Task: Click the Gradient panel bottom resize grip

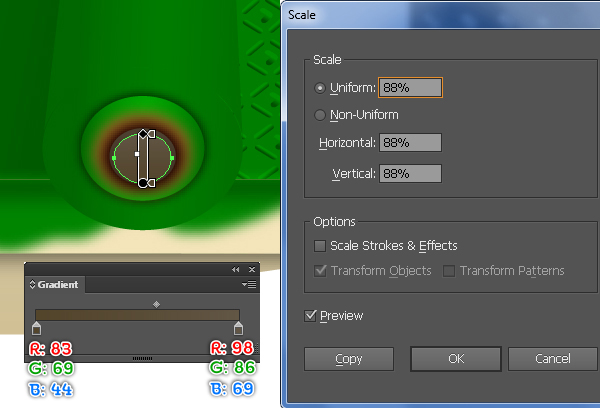Action: click(x=142, y=359)
